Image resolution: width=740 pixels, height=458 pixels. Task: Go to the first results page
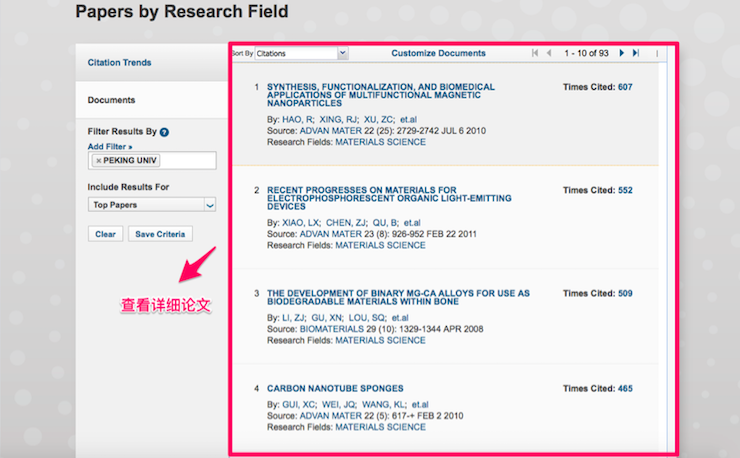click(x=535, y=53)
